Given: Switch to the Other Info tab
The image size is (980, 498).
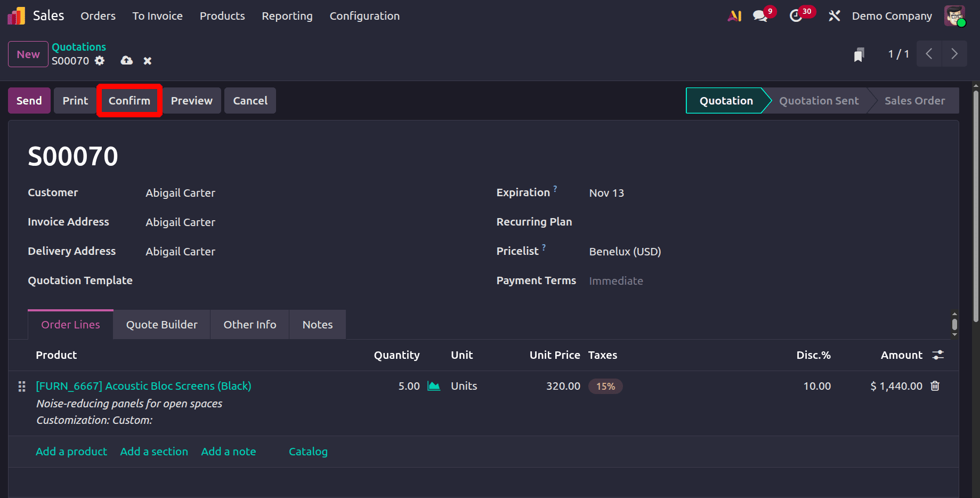Looking at the screenshot, I should 250,325.
